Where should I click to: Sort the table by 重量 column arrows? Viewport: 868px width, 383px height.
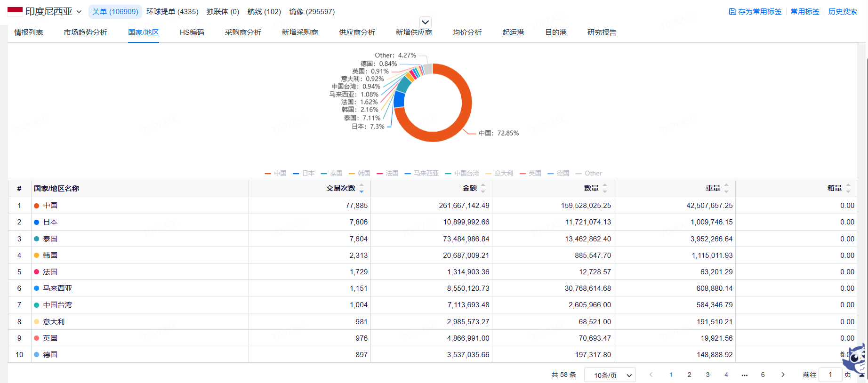pos(726,188)
